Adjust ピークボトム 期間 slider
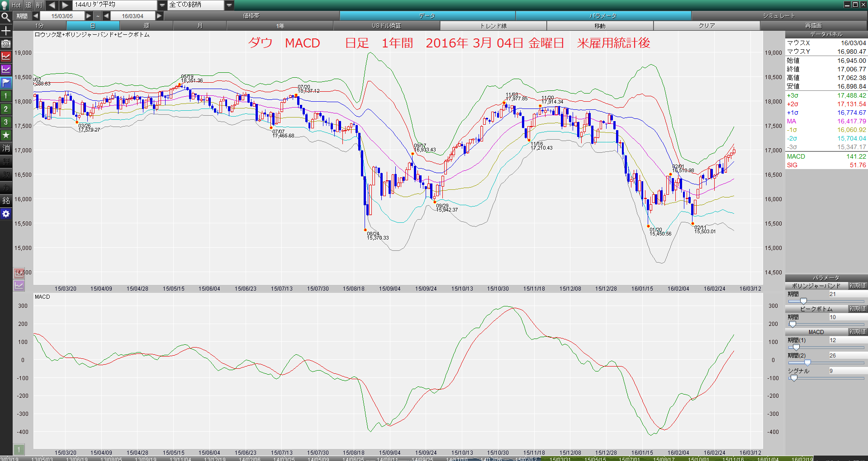Image resolution: width=868 pixels, height=461 pixels. click(x=792, y=324)
